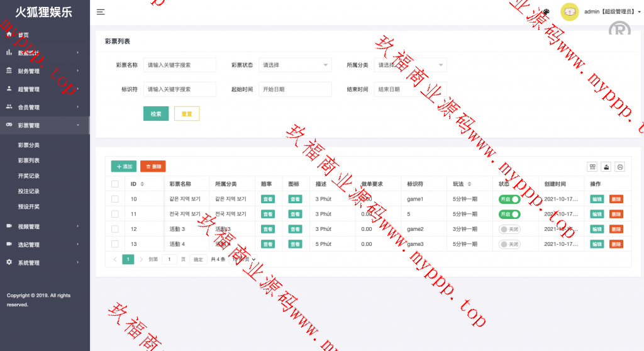Sort table by 玩法 column arrows
644x351 pixels.
coord(469,184)
